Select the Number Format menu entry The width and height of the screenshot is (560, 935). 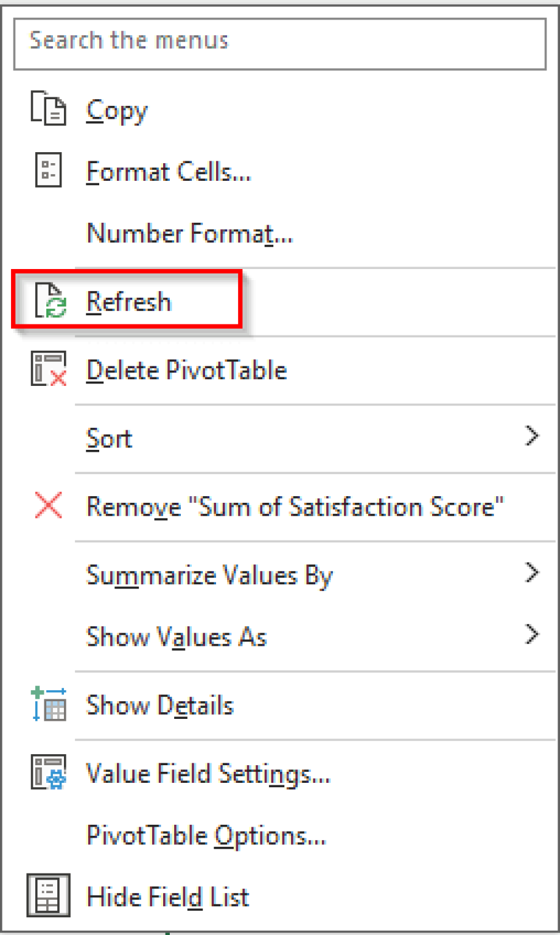pos(189,233)
